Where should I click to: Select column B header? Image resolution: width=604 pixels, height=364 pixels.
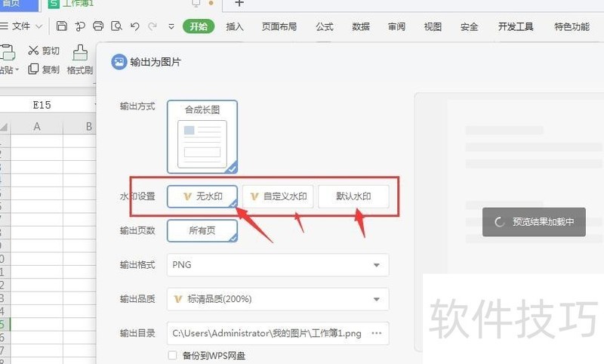(80, 126)
